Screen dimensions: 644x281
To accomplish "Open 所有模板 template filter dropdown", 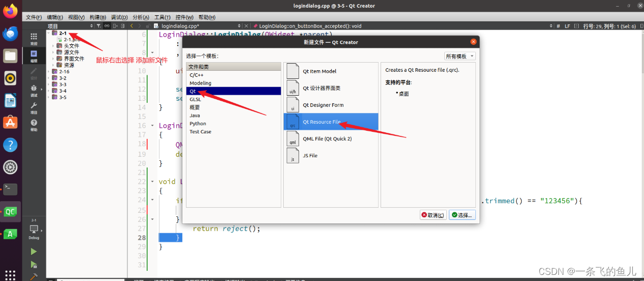I will click(x=460, y=56).
